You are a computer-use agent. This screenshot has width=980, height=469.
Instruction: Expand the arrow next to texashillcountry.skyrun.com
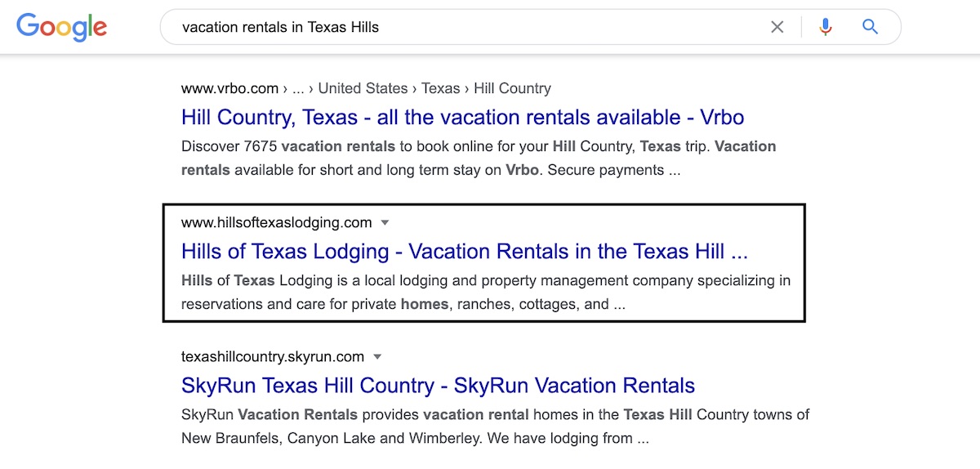click(377, 356)
